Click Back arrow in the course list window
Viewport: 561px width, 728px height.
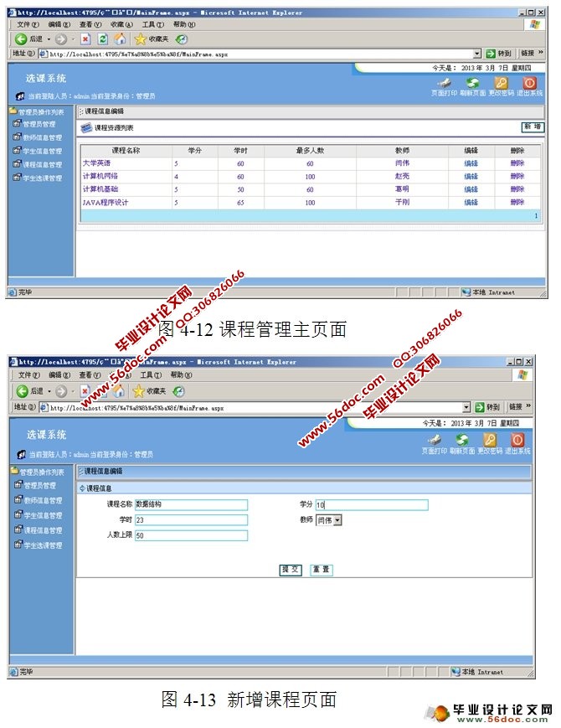[x=21, y=39]
